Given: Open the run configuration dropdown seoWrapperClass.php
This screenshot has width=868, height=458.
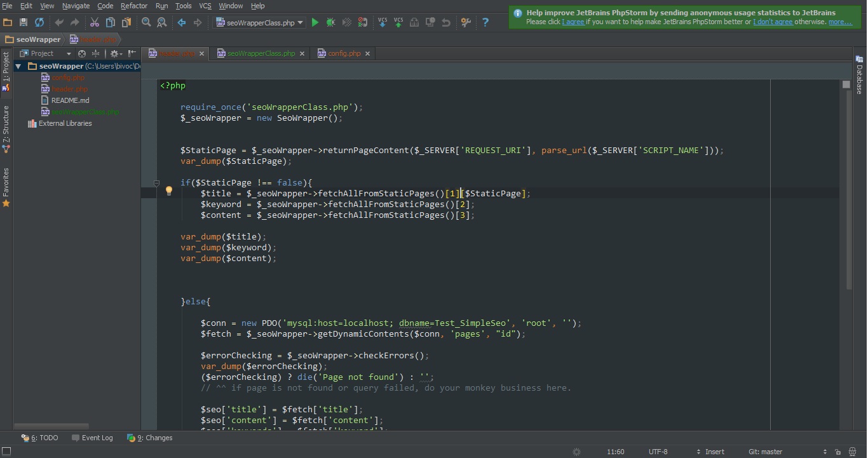Looking at the screenshot, I should [259, 22].
